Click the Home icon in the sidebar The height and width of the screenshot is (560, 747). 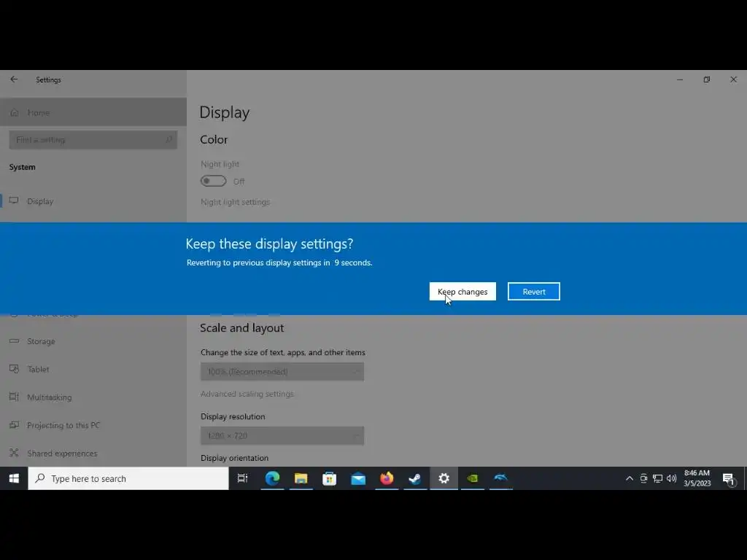(x=15, y=112)
